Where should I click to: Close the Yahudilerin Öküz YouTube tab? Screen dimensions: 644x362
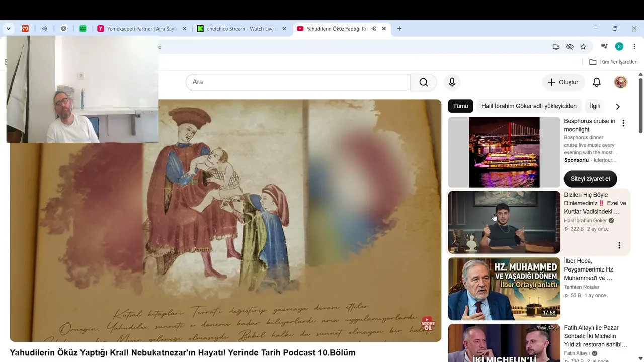point(384,29)
